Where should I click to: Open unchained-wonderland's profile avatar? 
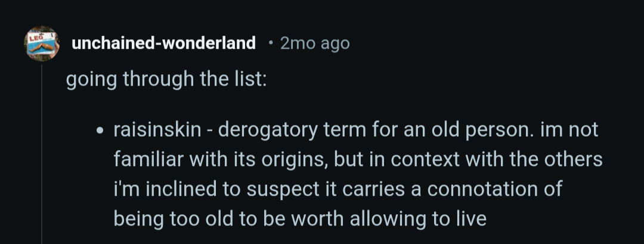tap(41, 43)
